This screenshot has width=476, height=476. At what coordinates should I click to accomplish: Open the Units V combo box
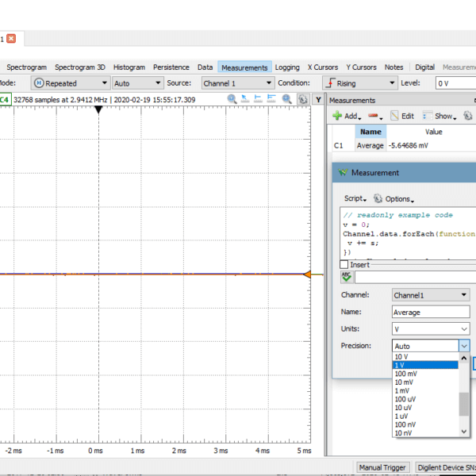pos(431,329)
